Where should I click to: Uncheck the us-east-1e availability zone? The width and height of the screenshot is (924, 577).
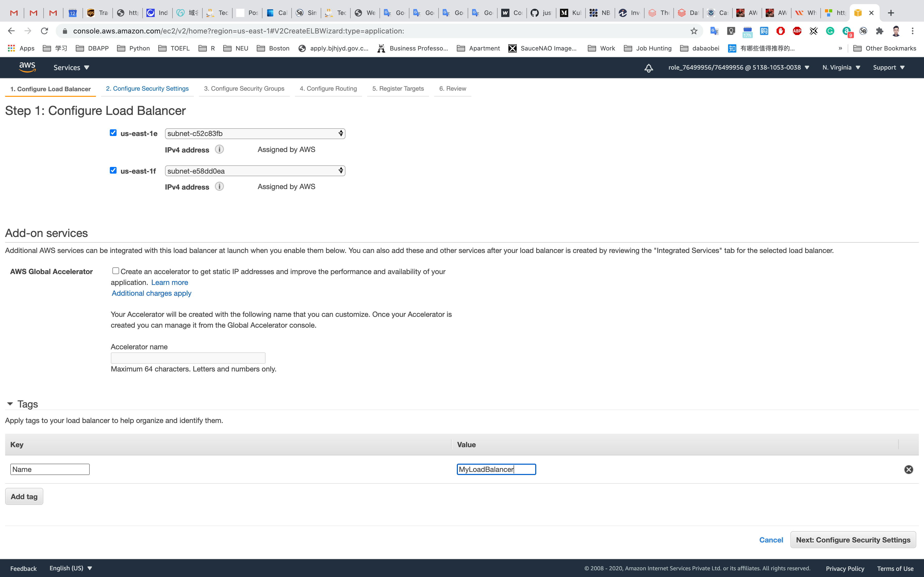point(113,133)
